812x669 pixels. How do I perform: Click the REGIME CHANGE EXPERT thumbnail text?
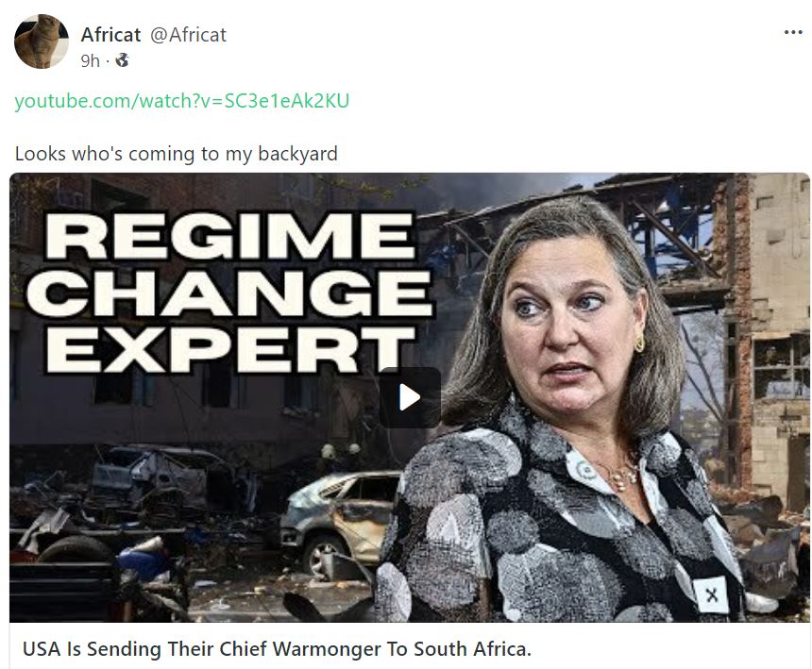pos(230,292)
